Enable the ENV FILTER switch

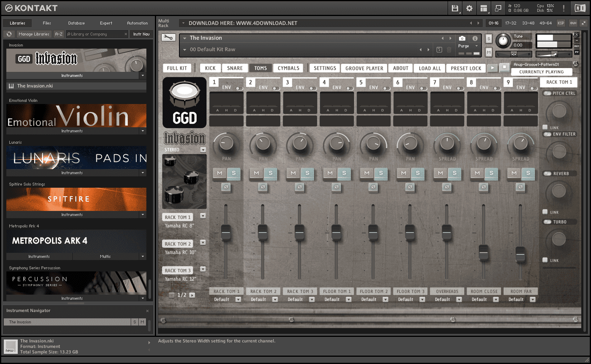[x=548, y=134]
